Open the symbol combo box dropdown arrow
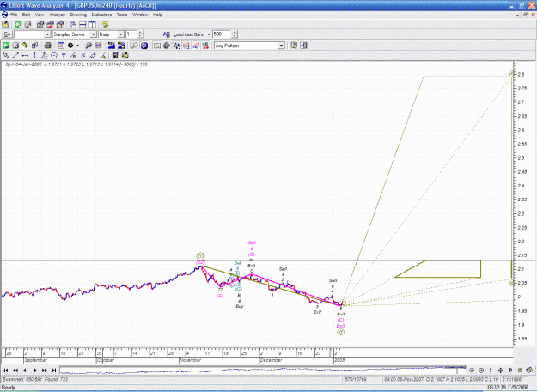This screenshot has height=392, width=537. [x=47, y=34]
